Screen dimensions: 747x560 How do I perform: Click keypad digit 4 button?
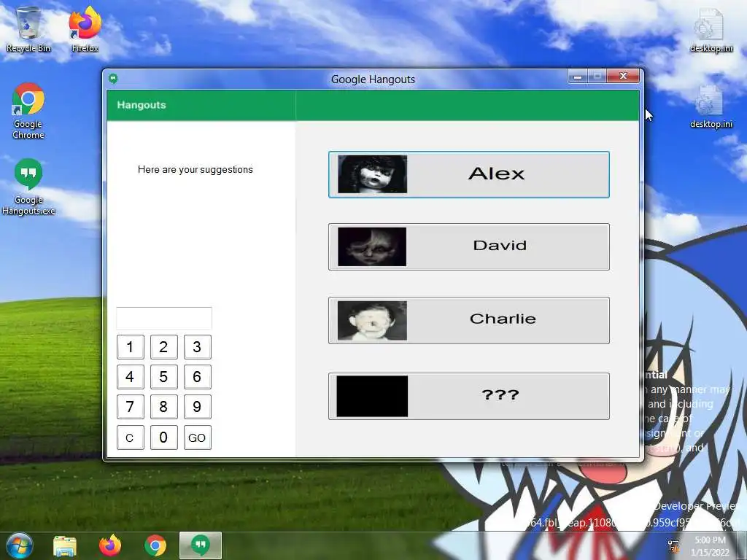pyautogui.click(x=130, y=377)
